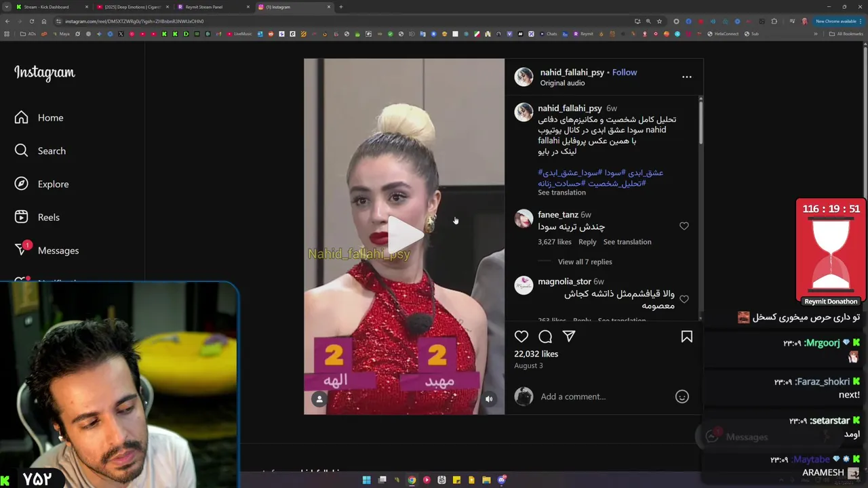Open more options three-dot menu
Image resolution: width=868 pixels, height=488 pixels.
click(687, 77)
